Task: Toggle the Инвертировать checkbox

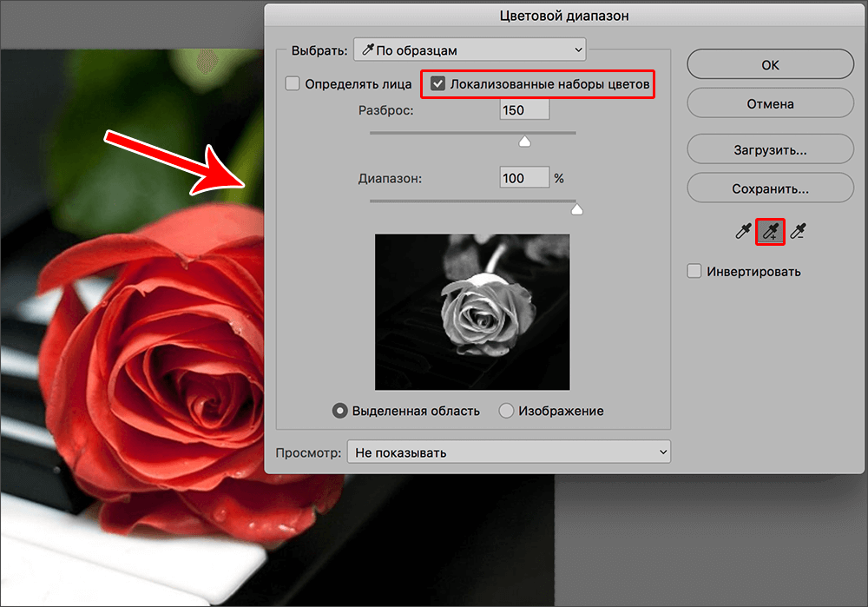Action: click(694, 271)
